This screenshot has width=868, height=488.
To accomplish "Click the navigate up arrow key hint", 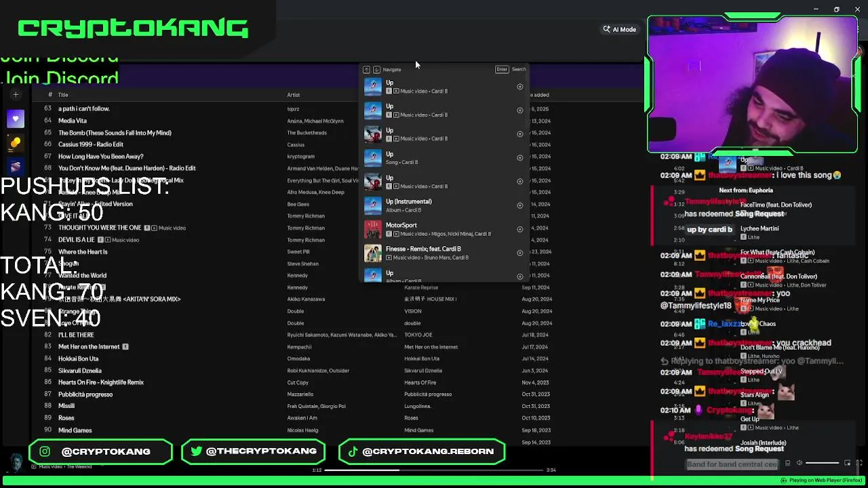I will click(x=367, y=69).
